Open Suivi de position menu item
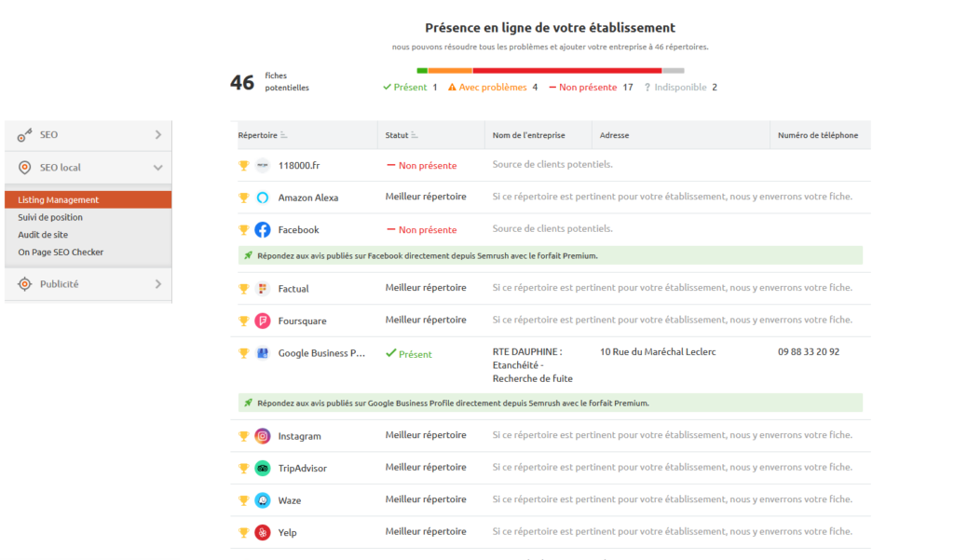 point(50,217)
